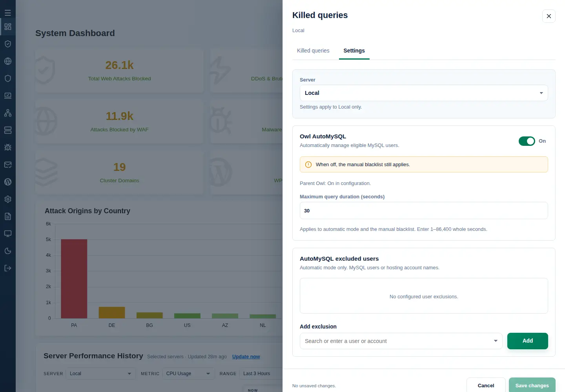
Task: Click the logout arrow icon in sidebar
Action: click(8, 268)
